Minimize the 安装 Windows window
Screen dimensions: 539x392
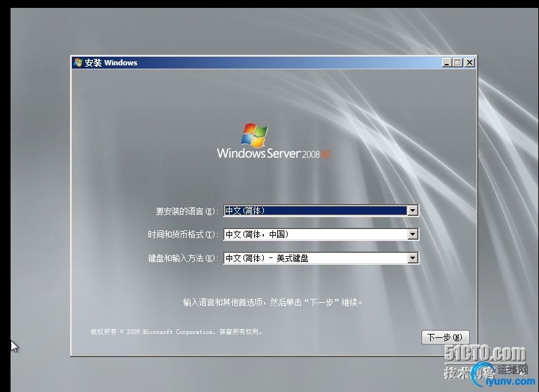click(x=447, y=63)
